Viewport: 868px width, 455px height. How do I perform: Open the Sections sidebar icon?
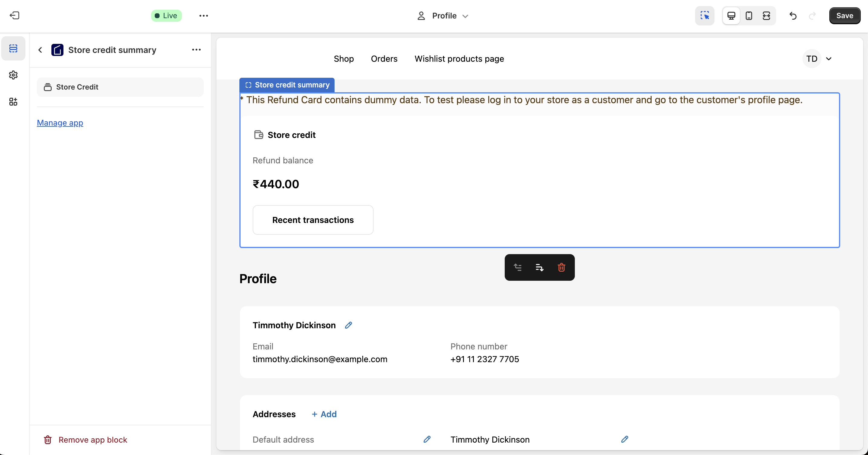pos(13,48)
